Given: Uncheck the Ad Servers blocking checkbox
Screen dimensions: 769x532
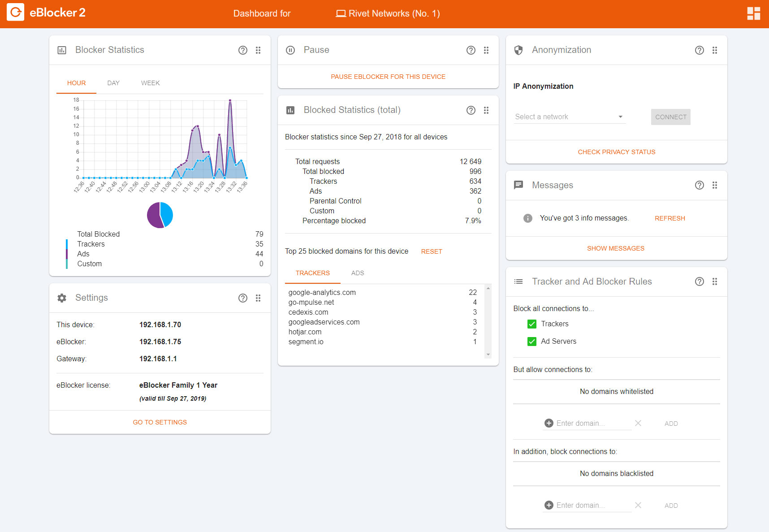Looking at the screenshot, I should pyautogui.click(x=532, y=342).
